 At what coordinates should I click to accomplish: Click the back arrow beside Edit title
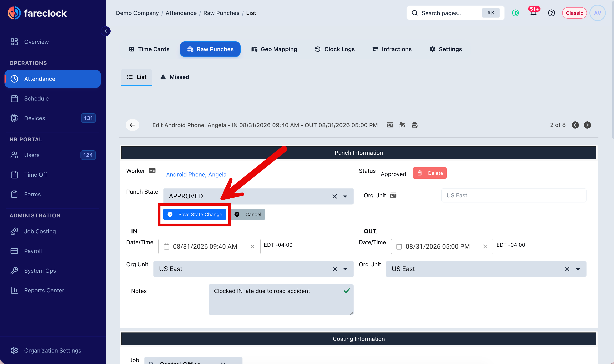pos(133,125)
